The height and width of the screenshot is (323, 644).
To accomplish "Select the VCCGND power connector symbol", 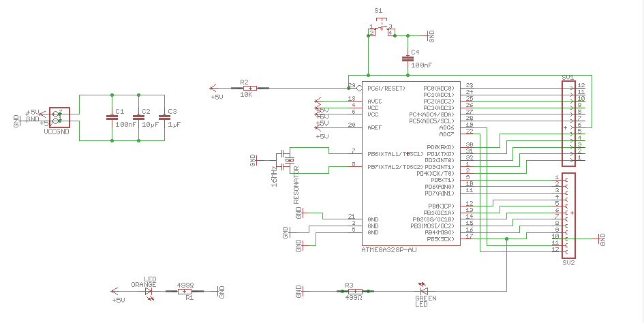I will (x=59, y=117).
